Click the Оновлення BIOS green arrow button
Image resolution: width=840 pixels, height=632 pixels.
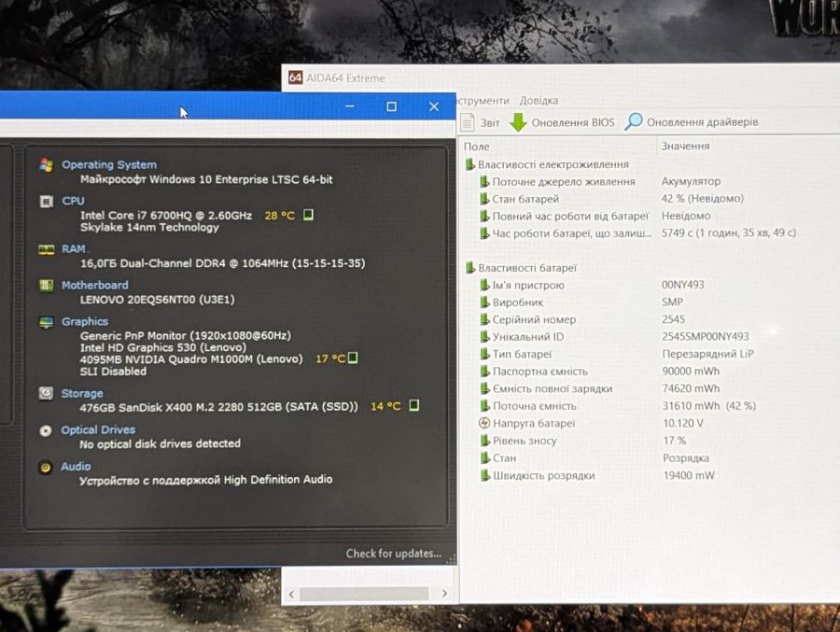pyautogui.click(x=562, y=122)
